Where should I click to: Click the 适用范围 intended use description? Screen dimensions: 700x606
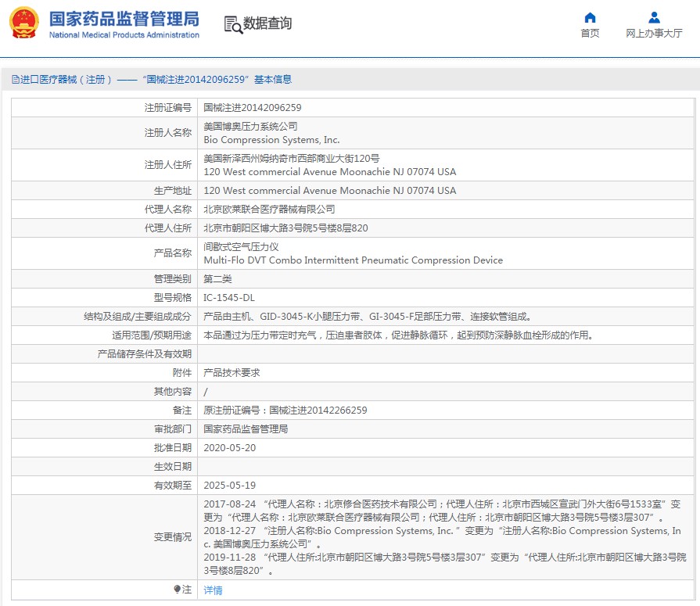pos(399,335)
